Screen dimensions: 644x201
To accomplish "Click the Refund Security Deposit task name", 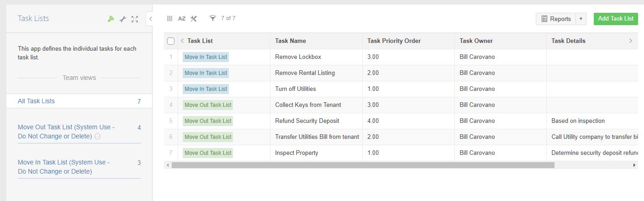I will (307, 121).
